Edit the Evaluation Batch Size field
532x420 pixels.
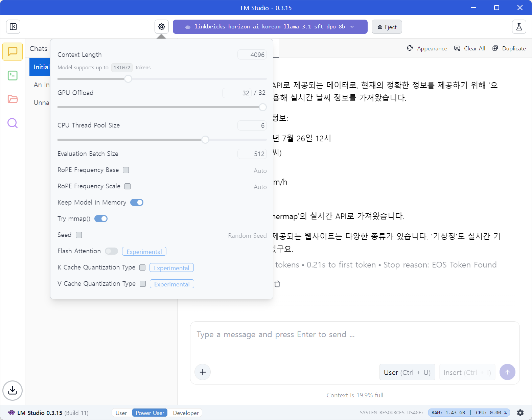(x=252, y=154)
